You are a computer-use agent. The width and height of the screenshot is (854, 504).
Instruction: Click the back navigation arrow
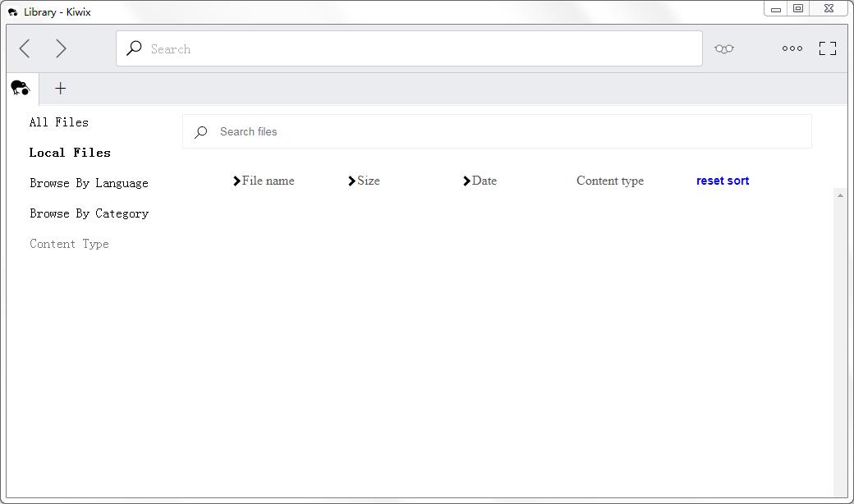(x=25, y=49)
